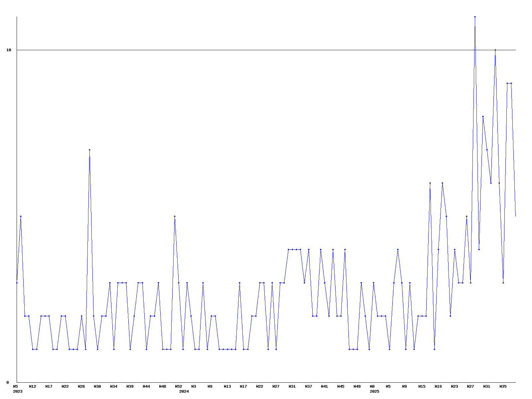532x399 pixels.
Task: Click the y-axis label 10
Action: (9, 50)
